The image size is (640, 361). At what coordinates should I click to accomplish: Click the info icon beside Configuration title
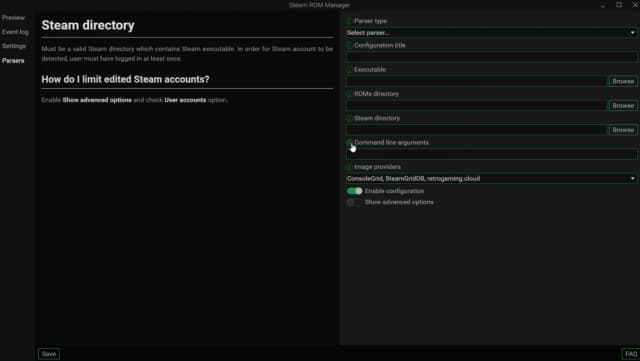(349, 45)
